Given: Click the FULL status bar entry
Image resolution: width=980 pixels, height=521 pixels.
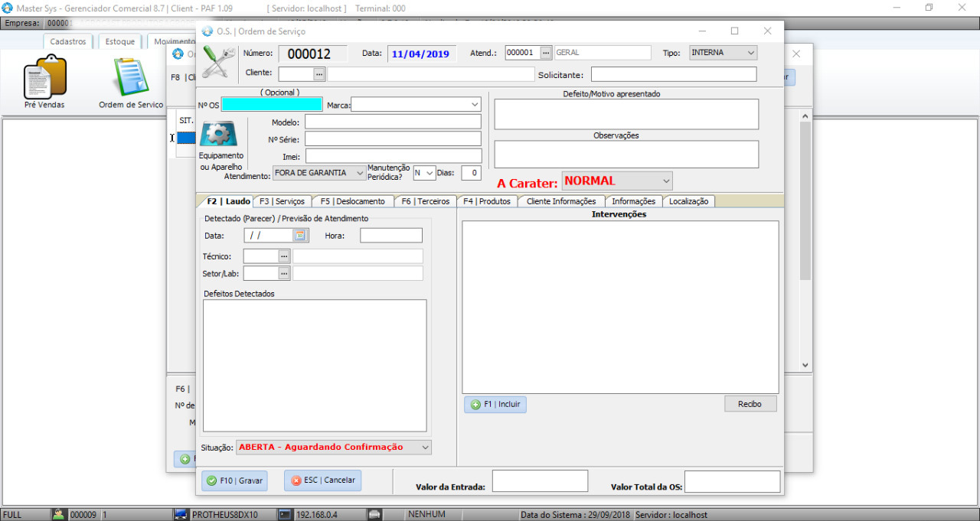Looking at the screenshot, I should [x=13, y=515].
